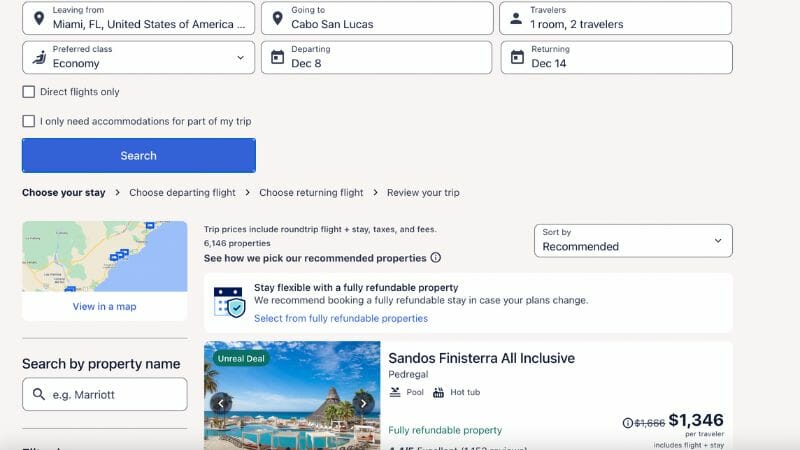Click the Going to location pin icon
This screenshot has height=450, width=800.
point(278,18)
